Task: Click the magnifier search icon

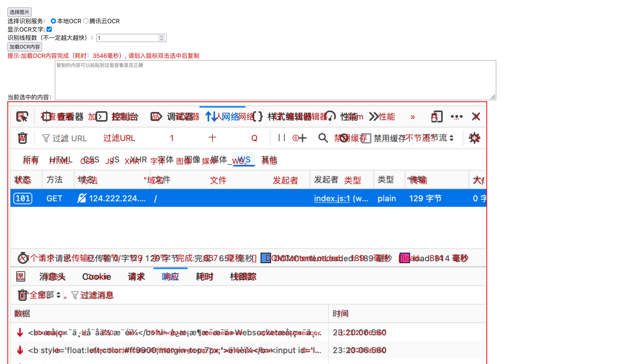Action: tap(323, 138)
